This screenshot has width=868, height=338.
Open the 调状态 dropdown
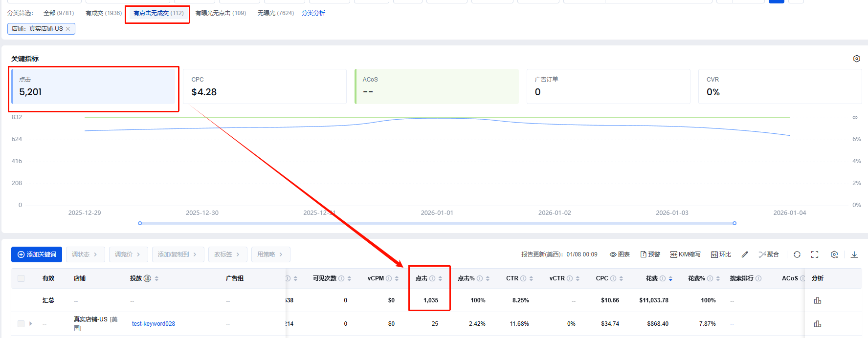pos(85,254)
